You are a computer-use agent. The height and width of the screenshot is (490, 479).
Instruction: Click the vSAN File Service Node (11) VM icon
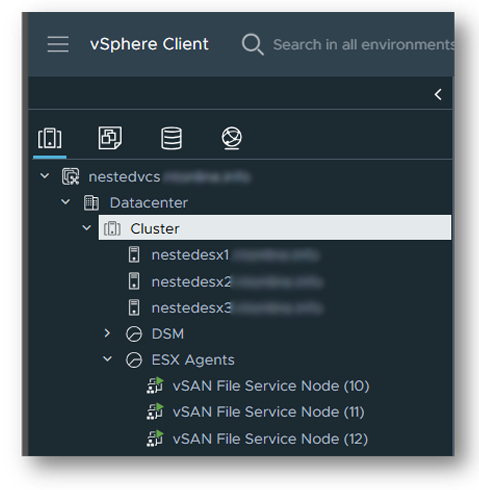(x=155, y=412)
